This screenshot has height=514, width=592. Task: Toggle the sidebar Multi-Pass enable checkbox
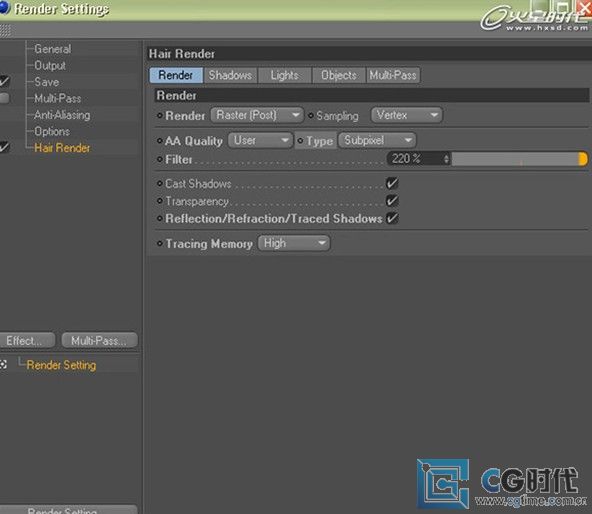pyautogui.click(x=4, y=98)
